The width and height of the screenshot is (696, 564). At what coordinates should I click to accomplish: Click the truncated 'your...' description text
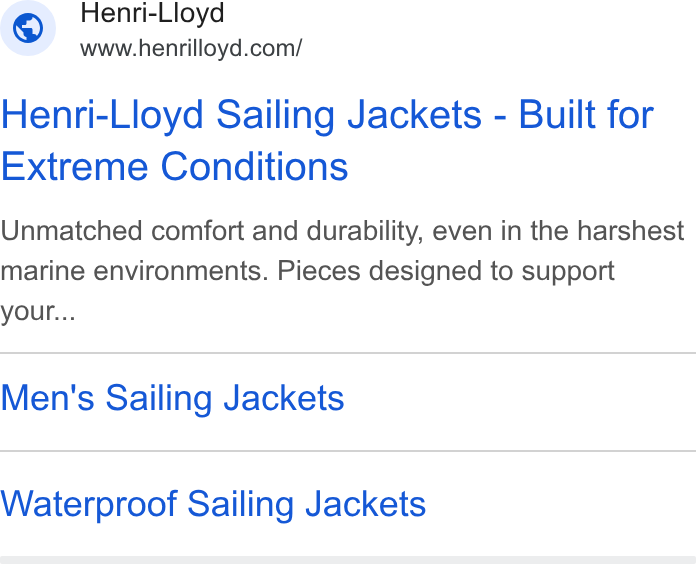point(38,312)
